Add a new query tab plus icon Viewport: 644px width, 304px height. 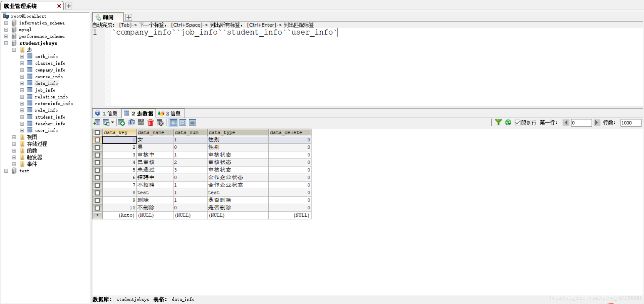click(x=128, y=17)
